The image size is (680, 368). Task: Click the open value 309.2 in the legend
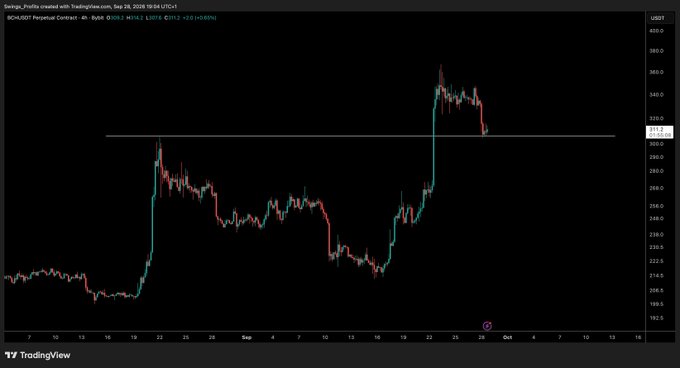pyautogui.click(x=116, y=18)
